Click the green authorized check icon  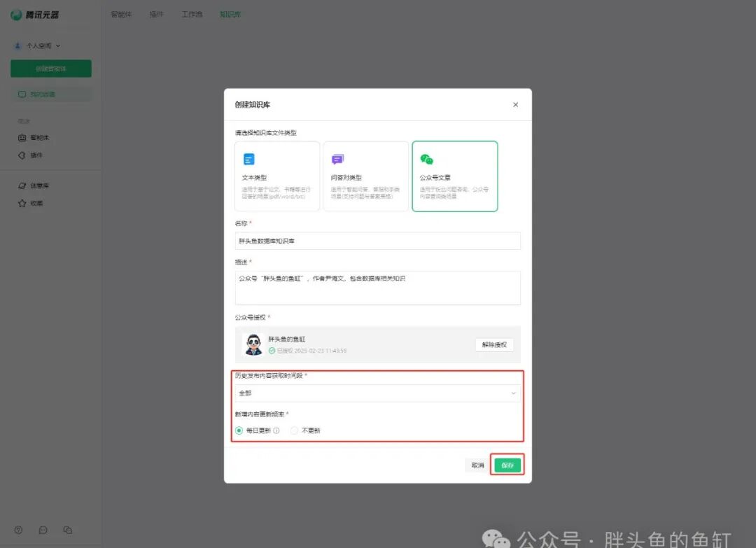(x=272, y=351)
